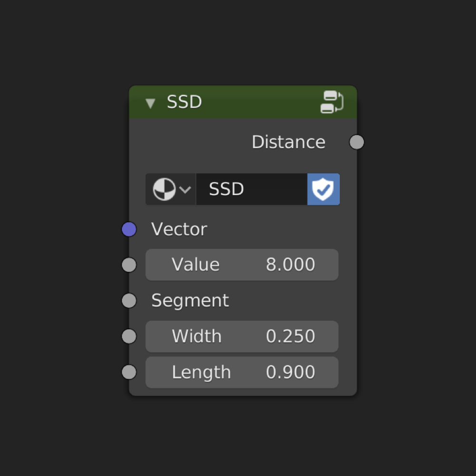Click the purple Vector input socket

[129, 229]
